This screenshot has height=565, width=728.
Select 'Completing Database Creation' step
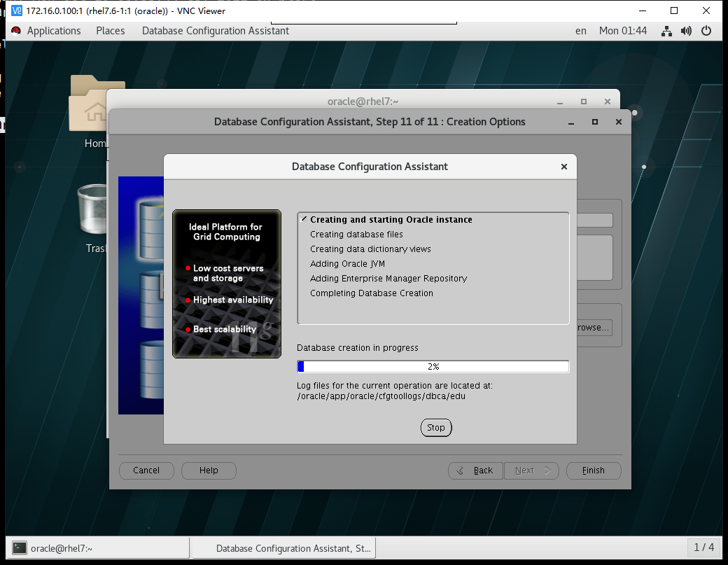[x=372, y=293]
